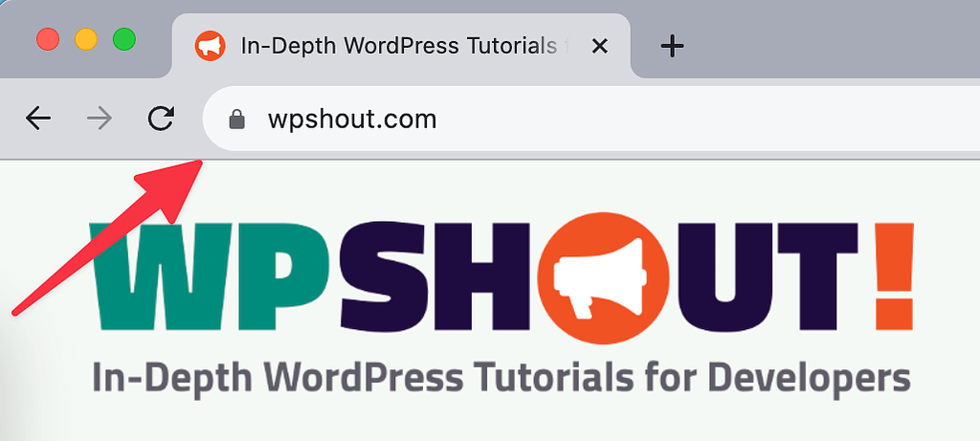
Task: Select the In-Depth WordPress Tutorials tab title
Action: pyautogui.click(x=397, y=46)
